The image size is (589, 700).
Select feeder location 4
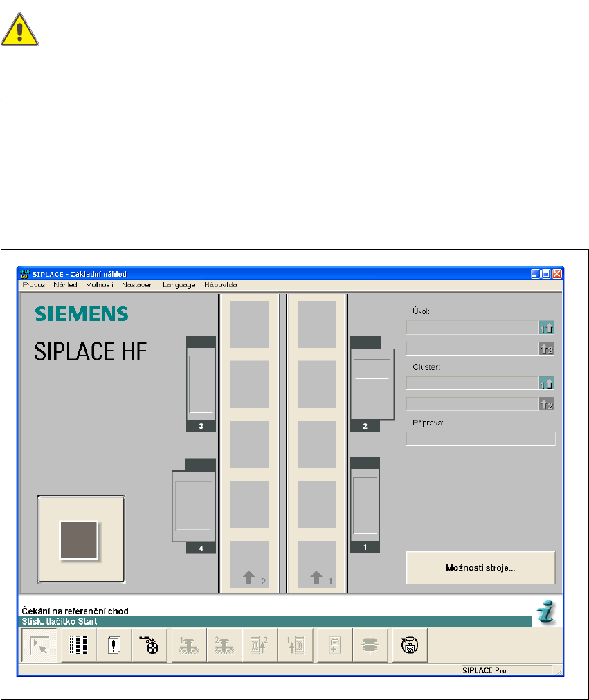pos(194,506)
